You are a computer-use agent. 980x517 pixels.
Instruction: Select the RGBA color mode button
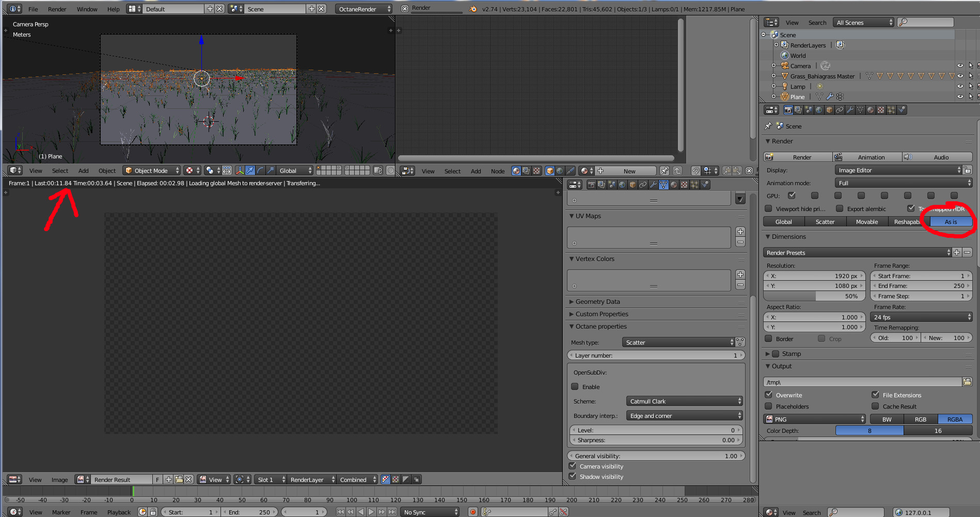(955, 419)
